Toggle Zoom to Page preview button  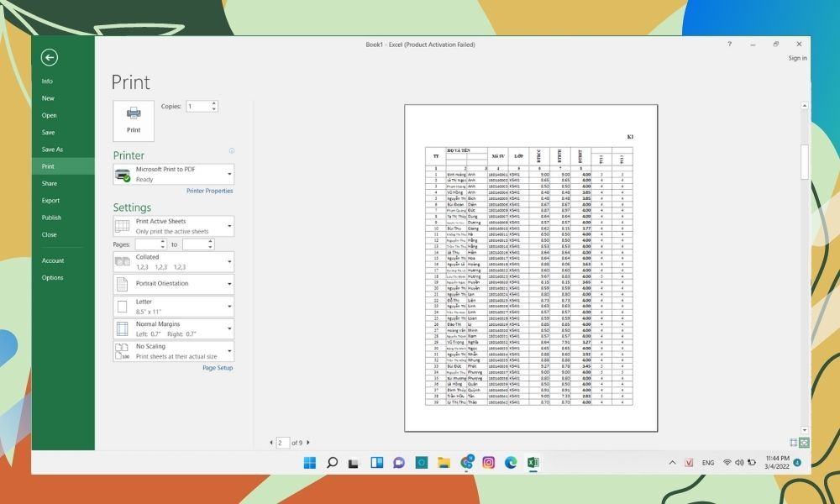pyautogui.click(x=804, y=442)
